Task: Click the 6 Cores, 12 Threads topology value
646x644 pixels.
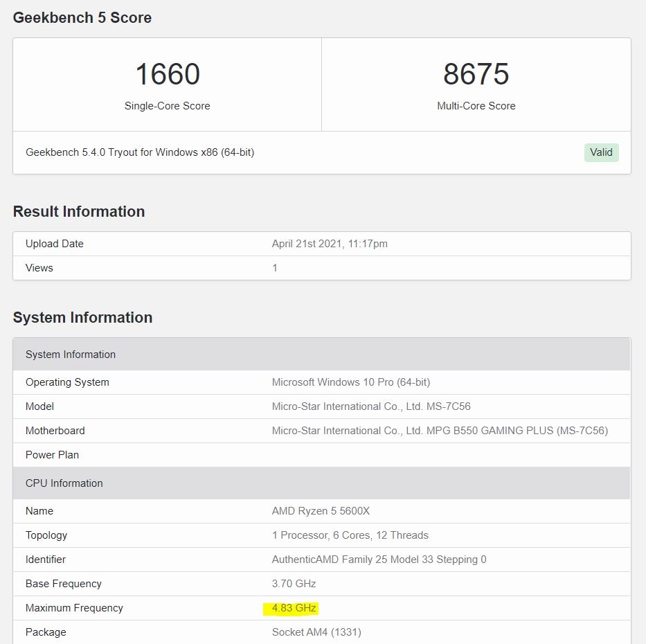Action: pyautogui.click(x=350, y=535)
